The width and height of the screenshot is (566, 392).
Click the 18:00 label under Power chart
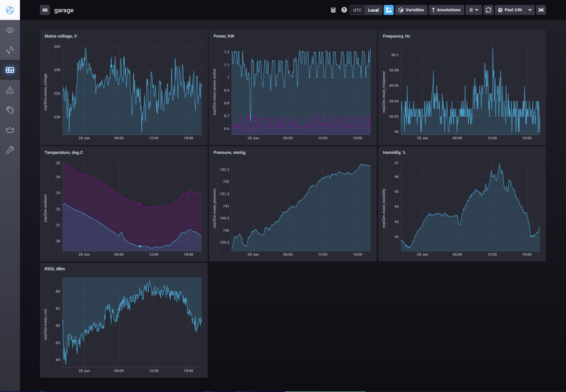pos(358,138)
